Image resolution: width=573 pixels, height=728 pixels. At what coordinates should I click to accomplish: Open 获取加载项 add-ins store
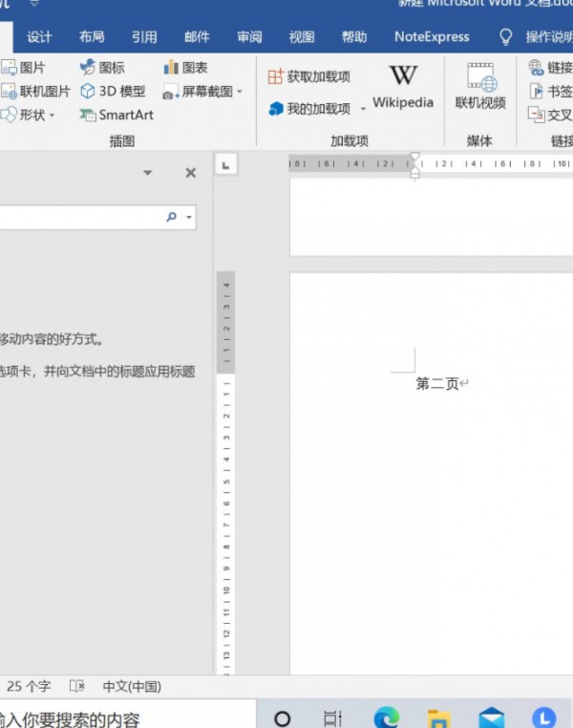(309, 76)
